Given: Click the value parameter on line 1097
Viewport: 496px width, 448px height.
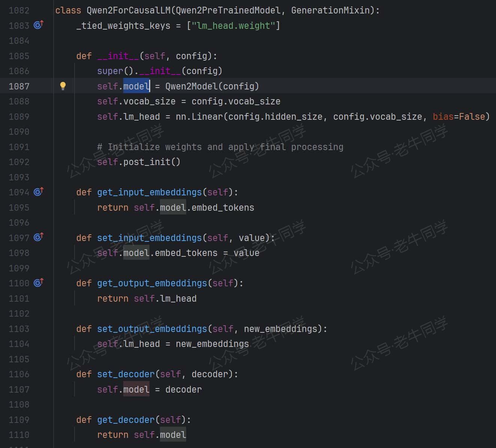Looking at the screenshot, I should pyautogui.click(x=252, y=238).
